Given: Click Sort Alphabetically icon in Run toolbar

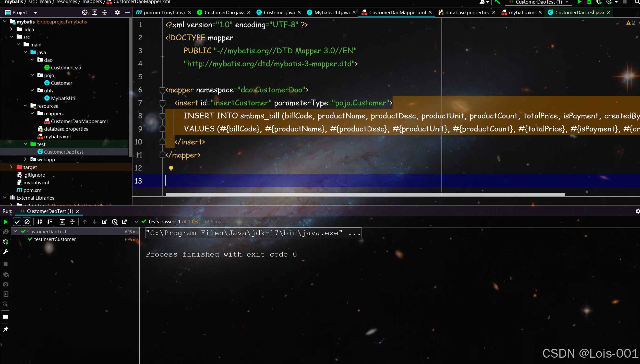Looking at the screenshot, I should tap(40, 222).
